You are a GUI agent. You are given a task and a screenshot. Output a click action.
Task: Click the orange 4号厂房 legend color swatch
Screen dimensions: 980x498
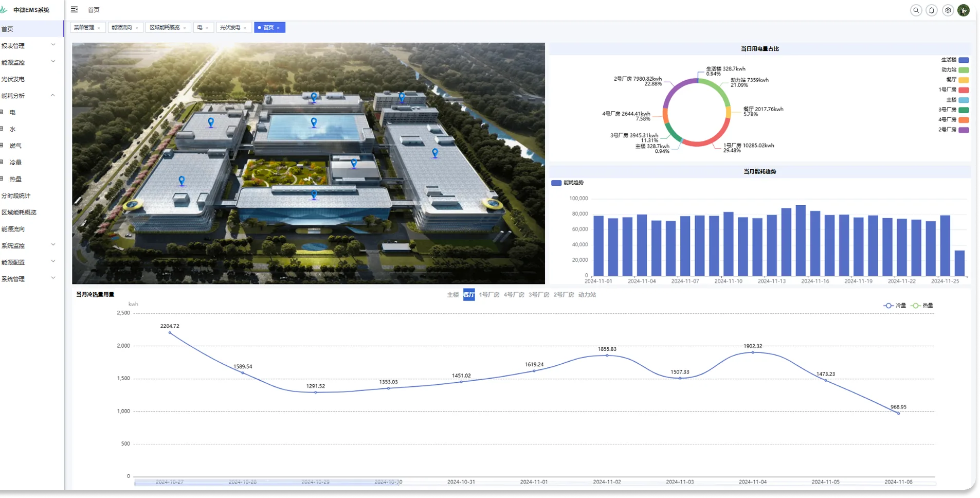(964, 120)
